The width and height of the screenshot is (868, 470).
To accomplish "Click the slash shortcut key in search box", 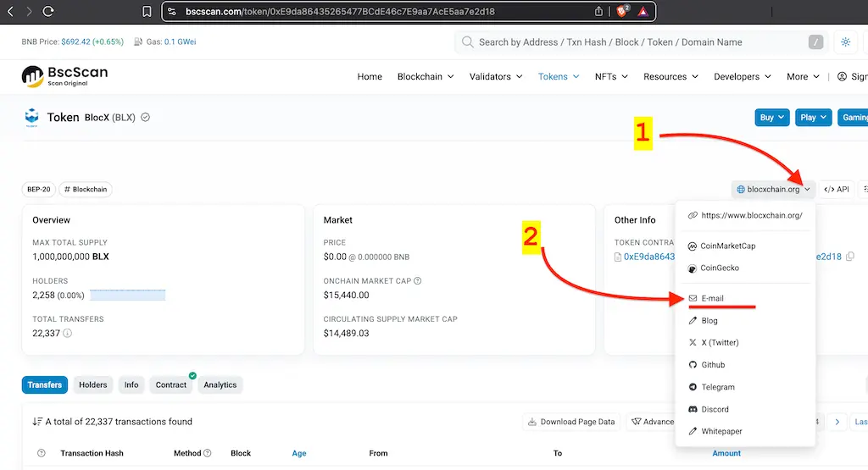I will pyautogui.click(x=815, y=42).
